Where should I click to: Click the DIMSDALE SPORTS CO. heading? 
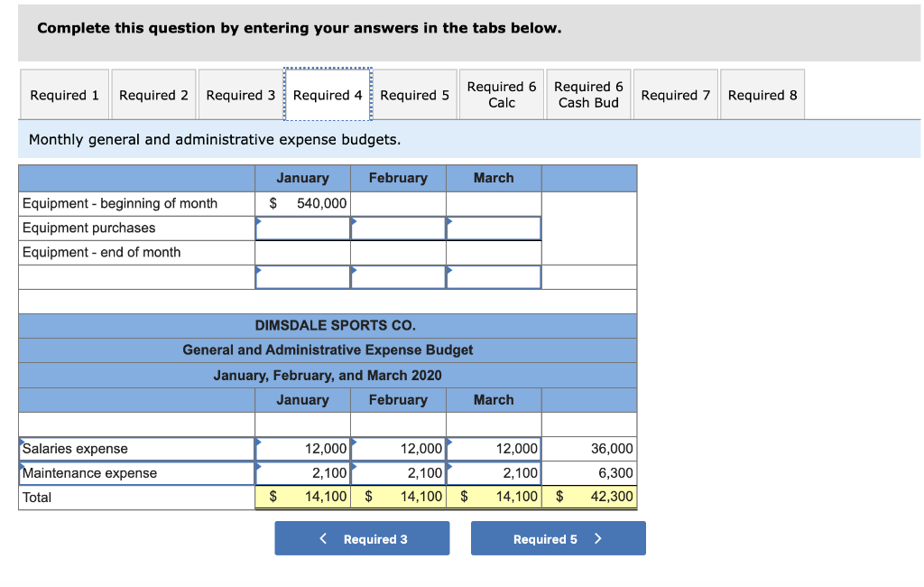point(335,326)
